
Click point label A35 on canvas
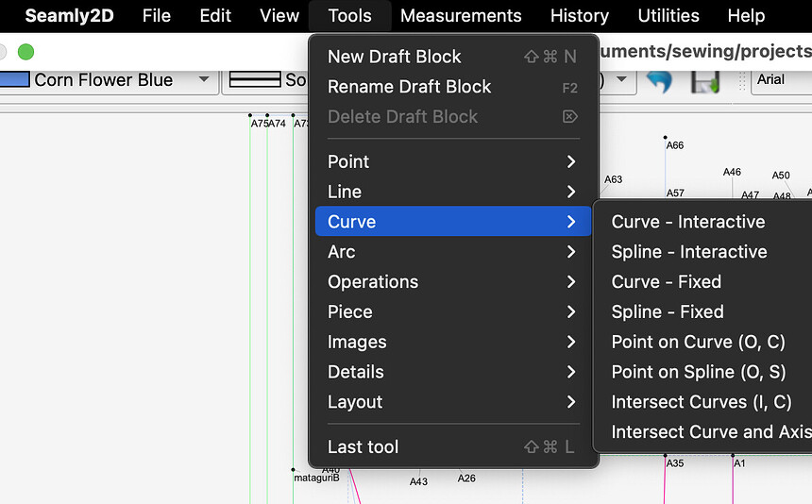(x=675, y=463)
